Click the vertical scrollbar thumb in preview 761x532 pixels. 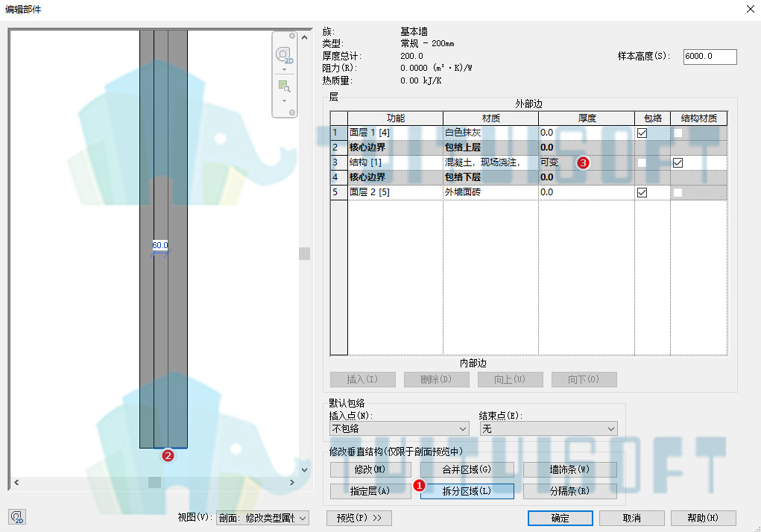click(304, 253)
